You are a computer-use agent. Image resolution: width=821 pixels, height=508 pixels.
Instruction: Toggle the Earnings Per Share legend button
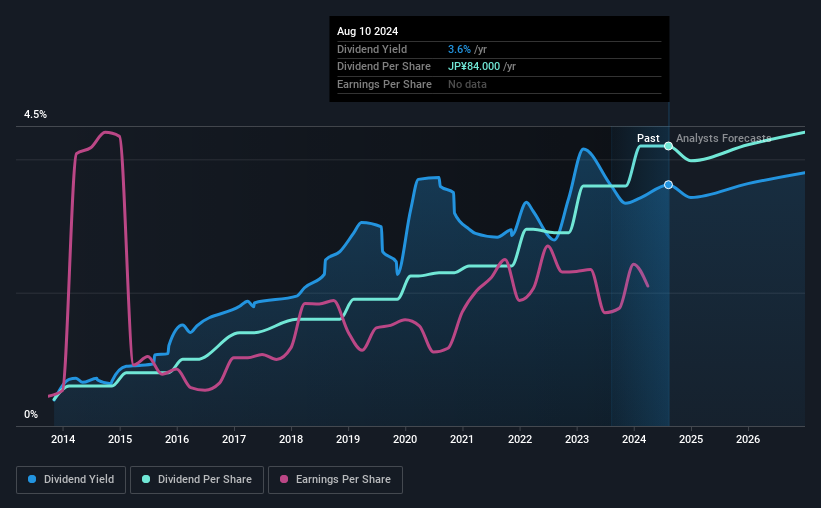(x=335, y=480)
